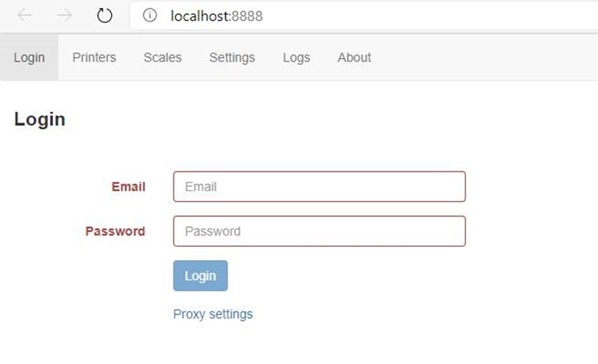Click the red Email field label
The height and width of the screenshot is (364, 598).
point(129,186)
